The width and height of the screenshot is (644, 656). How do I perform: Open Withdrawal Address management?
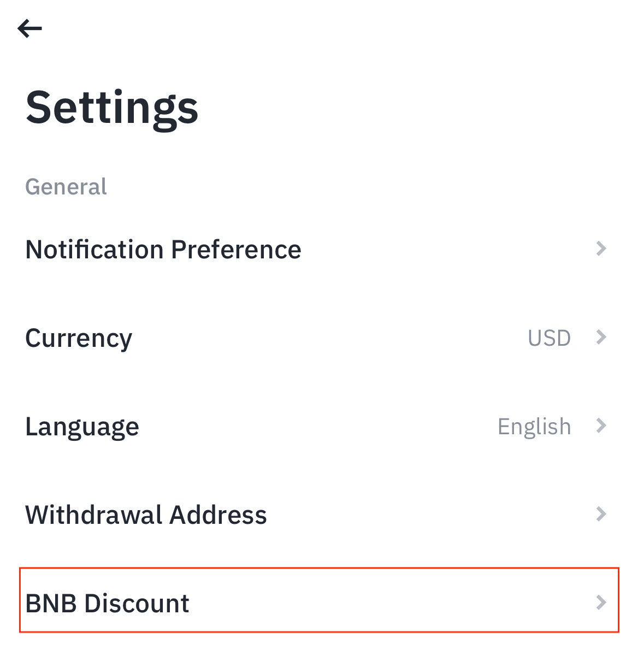click(146, 515)
